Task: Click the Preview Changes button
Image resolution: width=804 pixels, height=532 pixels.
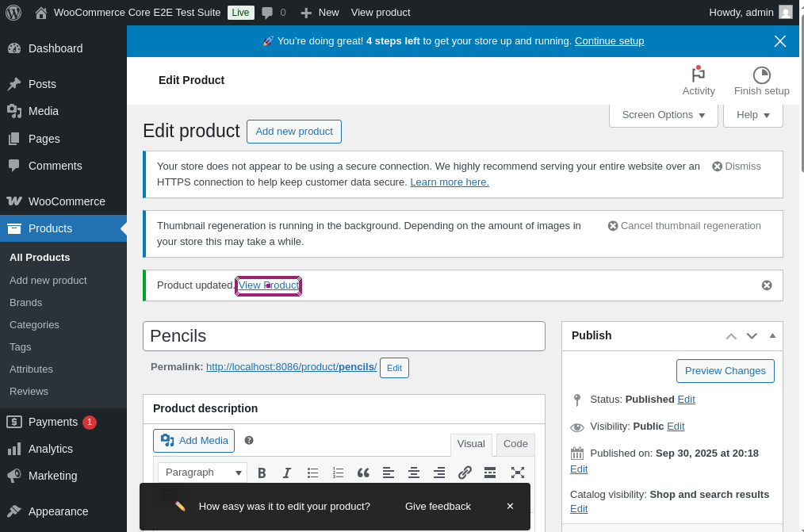Action: 725,371
